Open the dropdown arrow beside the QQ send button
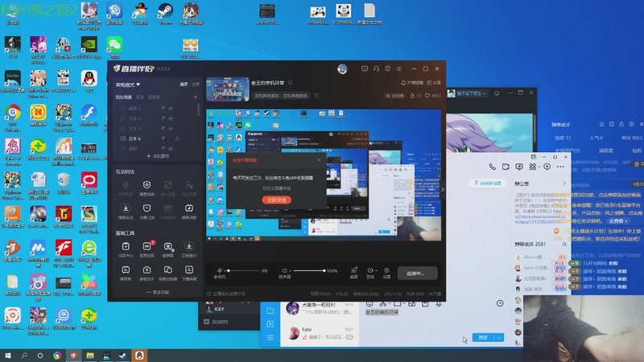Image resolution: width=644 pixels, height=362 pixels. (499, 337)
